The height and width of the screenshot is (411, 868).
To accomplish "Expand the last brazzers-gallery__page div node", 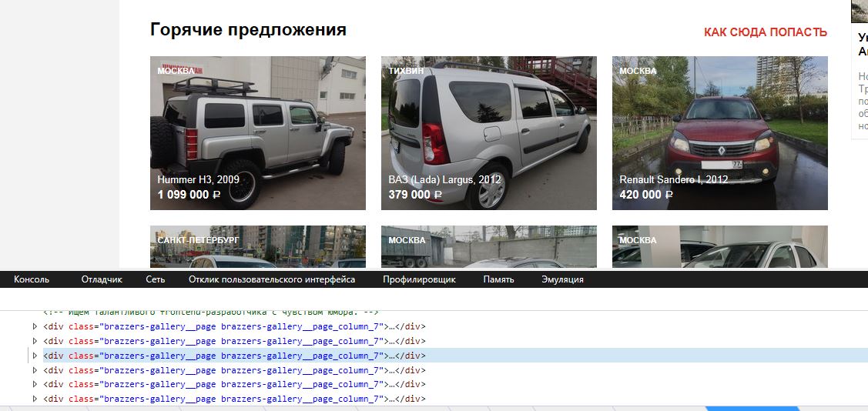I will click(x=35, y=398).
